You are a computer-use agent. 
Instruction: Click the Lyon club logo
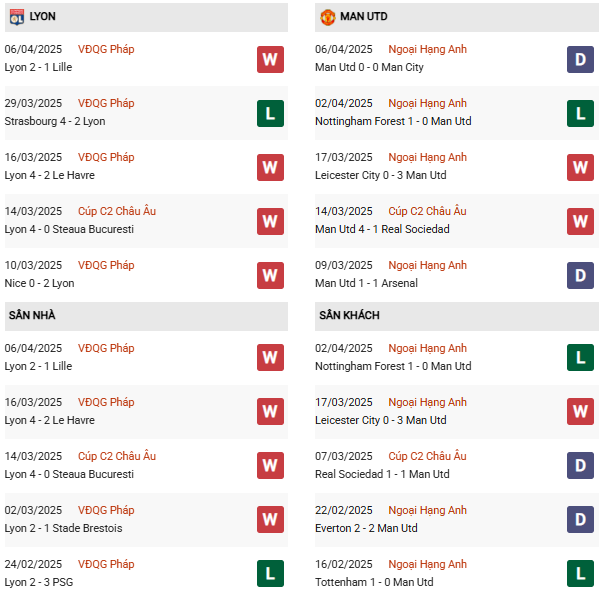(x=17, y=17)
